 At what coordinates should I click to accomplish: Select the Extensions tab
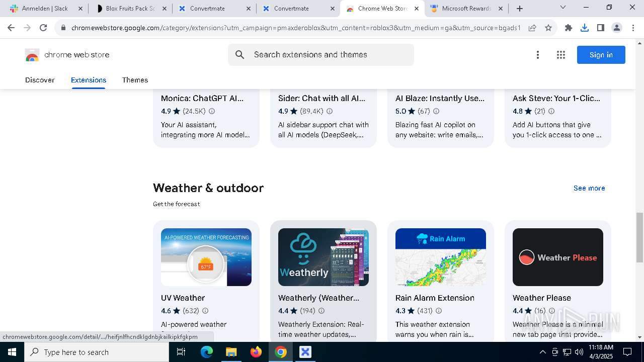(x=89, y=80)
